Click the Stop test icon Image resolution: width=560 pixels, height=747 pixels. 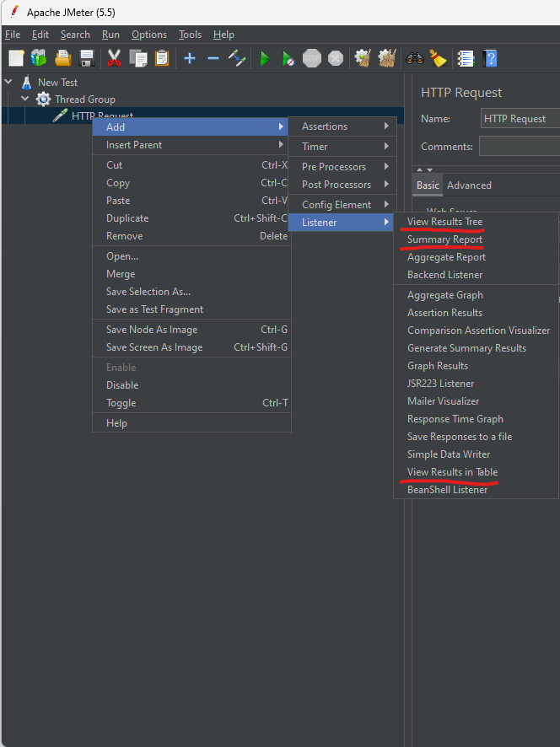click(312, 59)
